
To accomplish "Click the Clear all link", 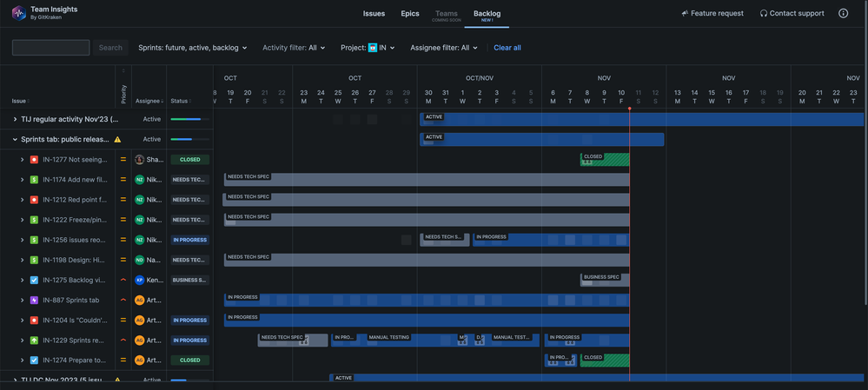I will (x=507, y=48).
